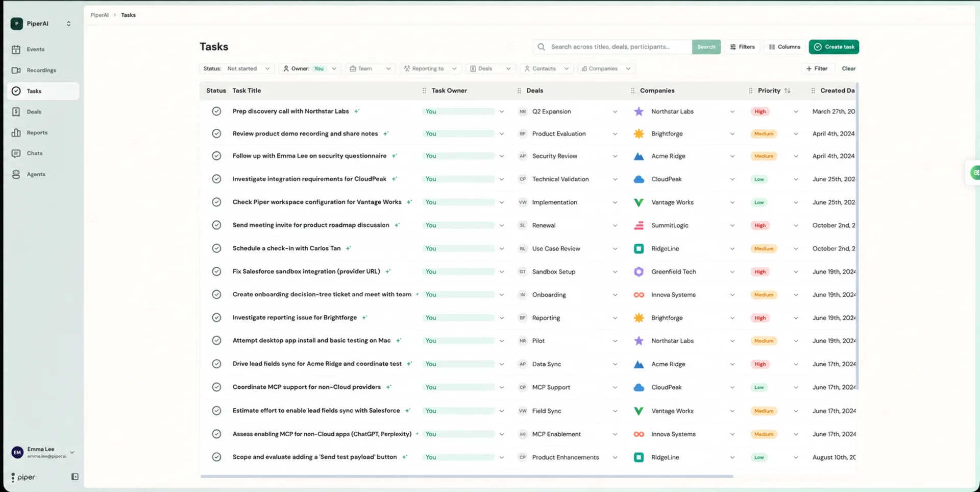Open the Reports chart icon in sidebar
The height and width of the screenshot is (492, 980).
click(16, 133)
